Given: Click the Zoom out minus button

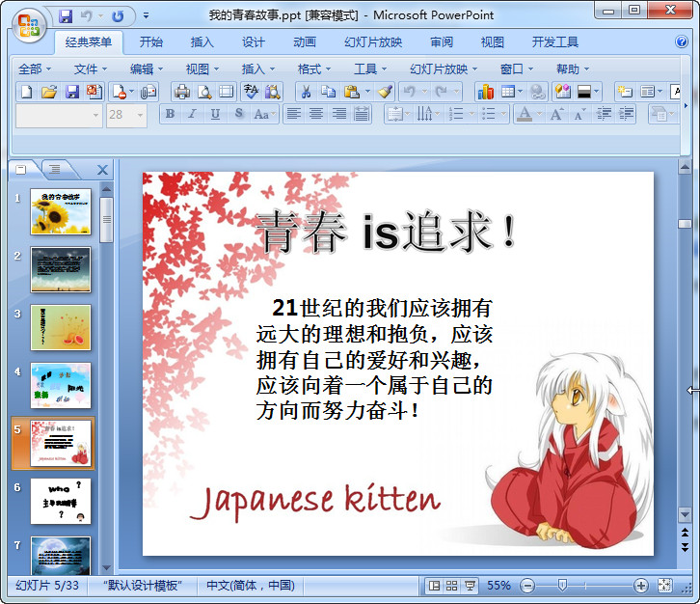Looking at the screenshot, I should pyautogui.click(x=527, y=586).
